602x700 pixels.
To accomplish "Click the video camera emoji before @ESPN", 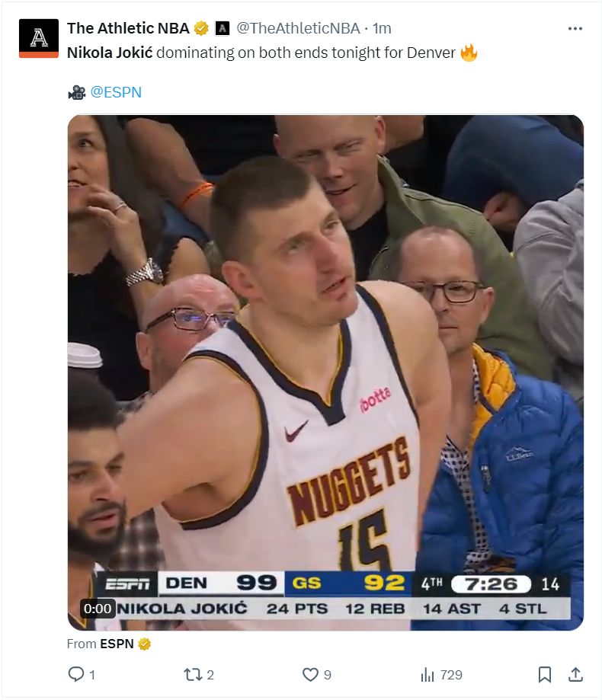I will tap(76, 92).
